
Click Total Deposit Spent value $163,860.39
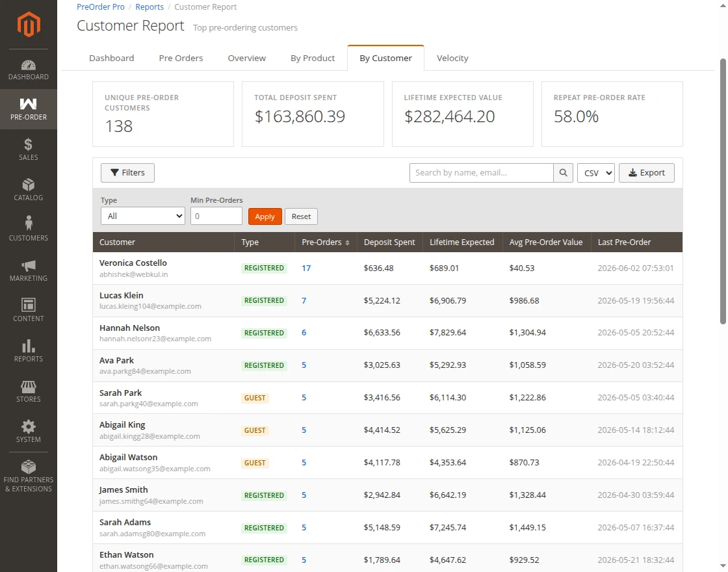tap(300, 116)
